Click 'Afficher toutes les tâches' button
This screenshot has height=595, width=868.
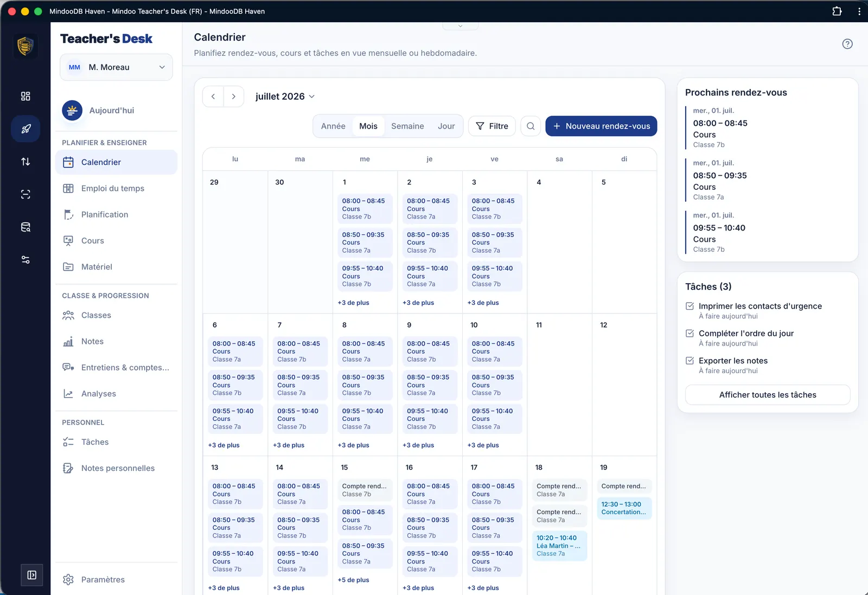click(x=768, y=395)
